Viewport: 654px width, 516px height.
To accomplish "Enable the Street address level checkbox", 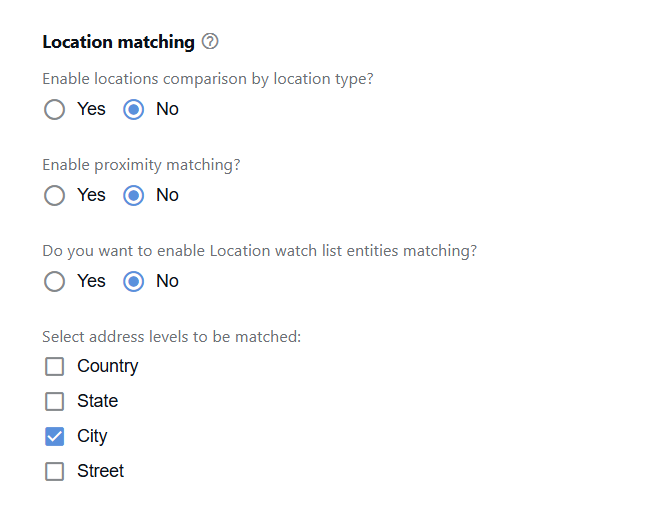I will point(55,472).
